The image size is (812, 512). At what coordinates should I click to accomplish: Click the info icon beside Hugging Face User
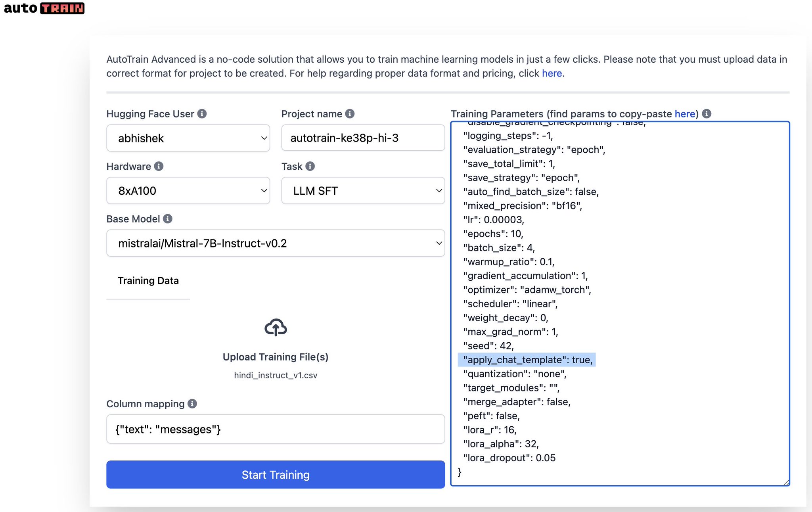(x=202, y=114)
